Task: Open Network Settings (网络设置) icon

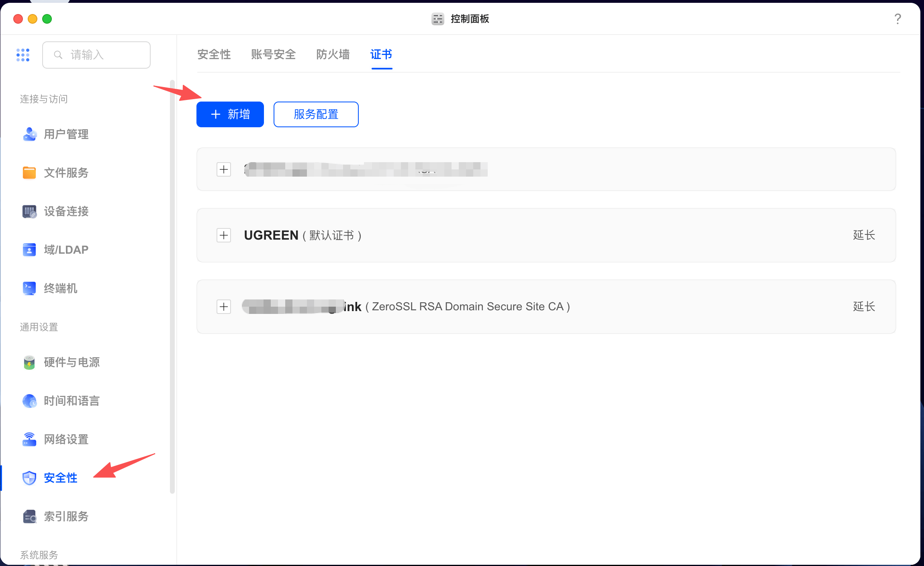Action: (x=29, y=439)
